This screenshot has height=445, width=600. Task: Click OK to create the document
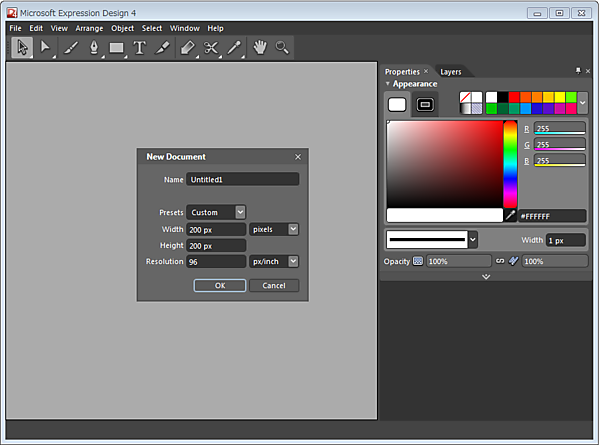219,285
